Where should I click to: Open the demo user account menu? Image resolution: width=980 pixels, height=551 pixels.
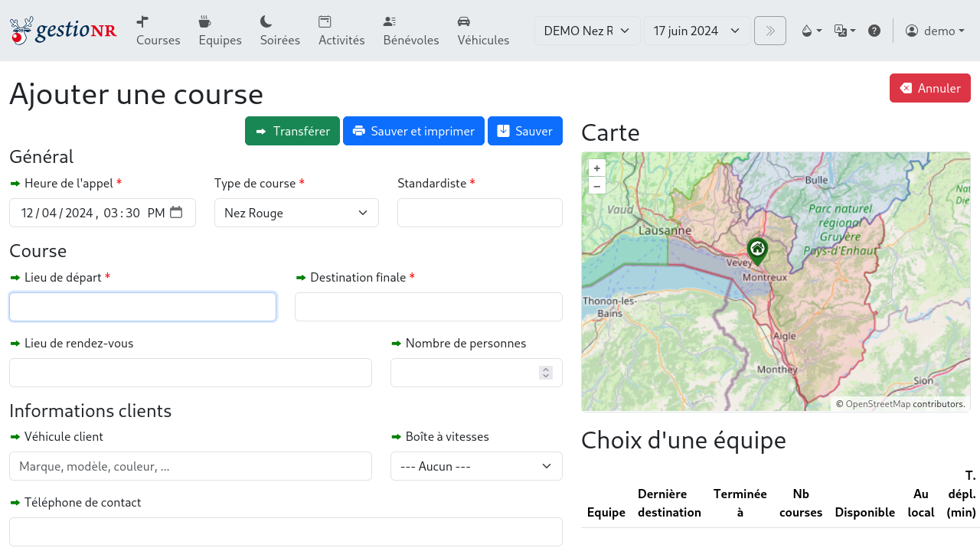pos(934,31)
